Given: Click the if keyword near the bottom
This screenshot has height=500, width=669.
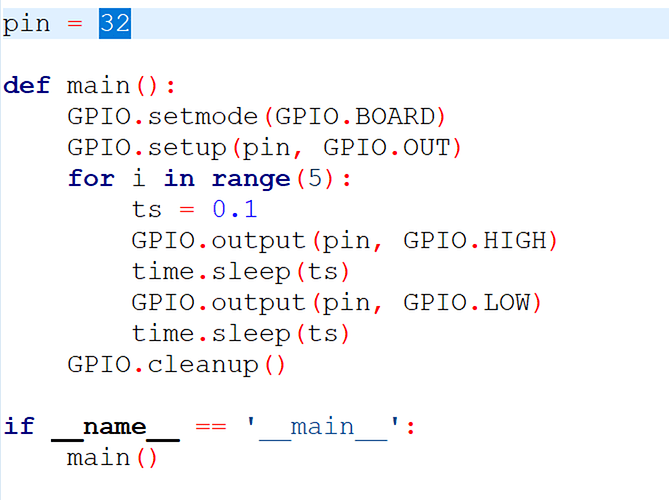Looking at the screenshot, I should [x=18, y=427].
